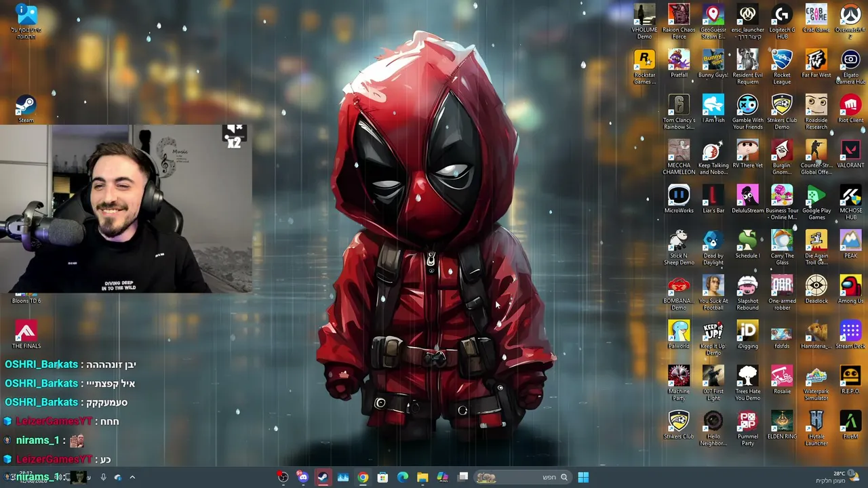Select Resident Evil Requiem desktop icon

[747, 66]
